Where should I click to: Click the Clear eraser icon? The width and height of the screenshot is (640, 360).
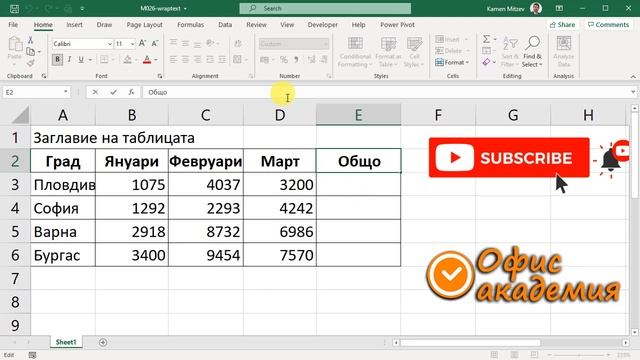[x=487, y=62]
